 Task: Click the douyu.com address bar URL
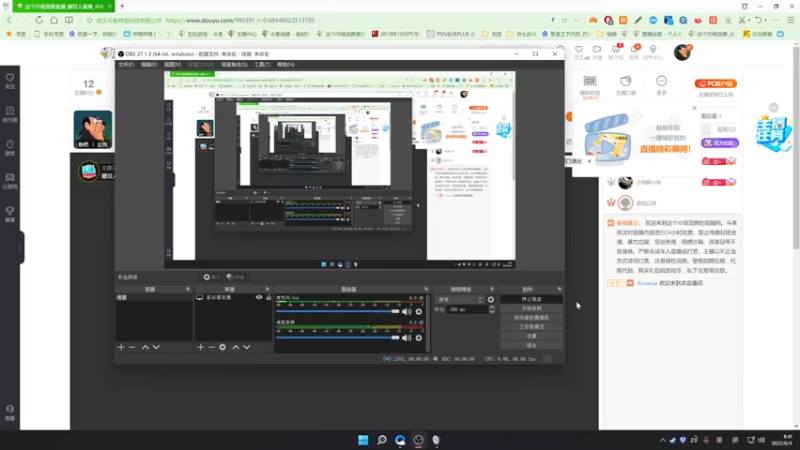pos(240,20)
